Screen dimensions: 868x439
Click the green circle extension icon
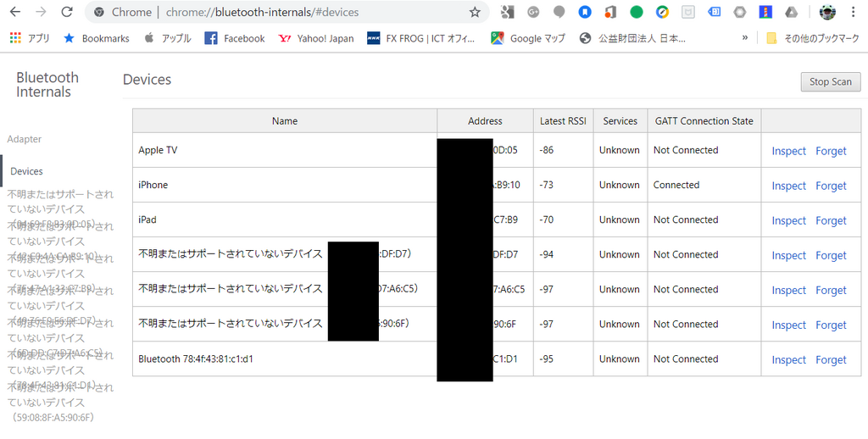[x=637, y=12]
